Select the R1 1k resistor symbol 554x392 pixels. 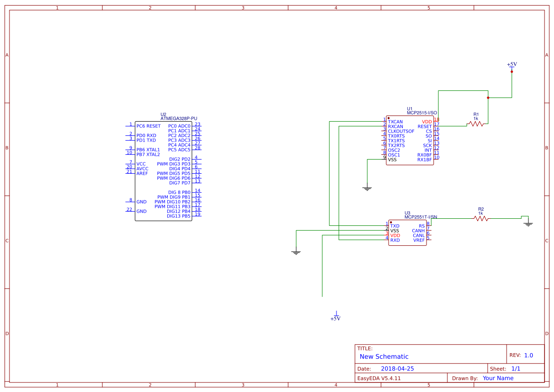(x=475, y=124)
